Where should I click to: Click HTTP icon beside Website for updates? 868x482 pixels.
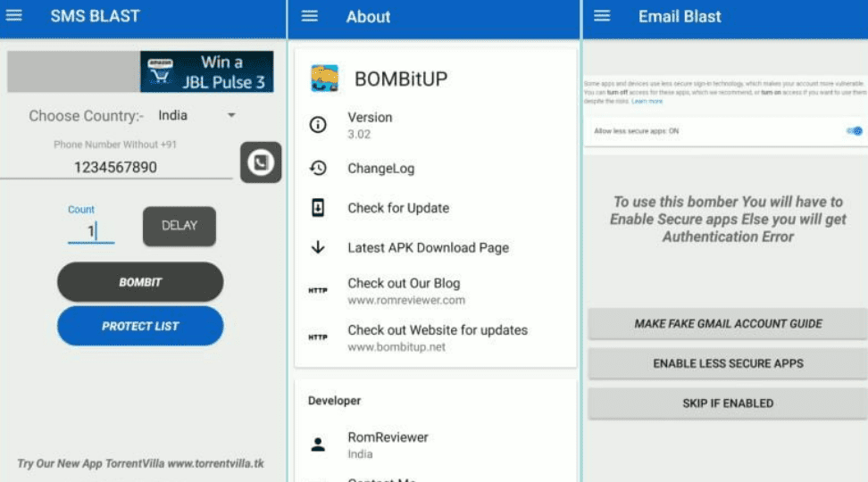click(318, 337)
